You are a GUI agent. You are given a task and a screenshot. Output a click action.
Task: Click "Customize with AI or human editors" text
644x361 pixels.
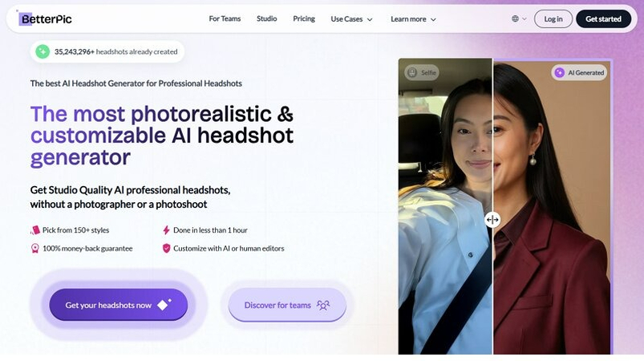[229, 249]
